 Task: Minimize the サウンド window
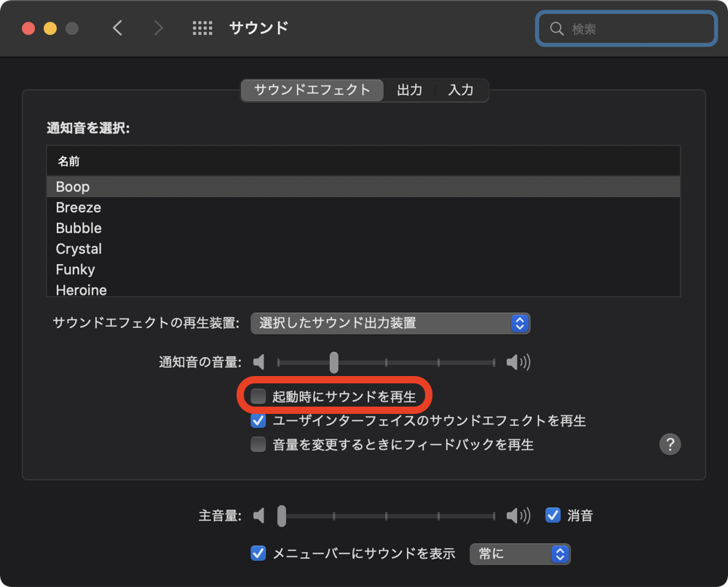[50, 28]
